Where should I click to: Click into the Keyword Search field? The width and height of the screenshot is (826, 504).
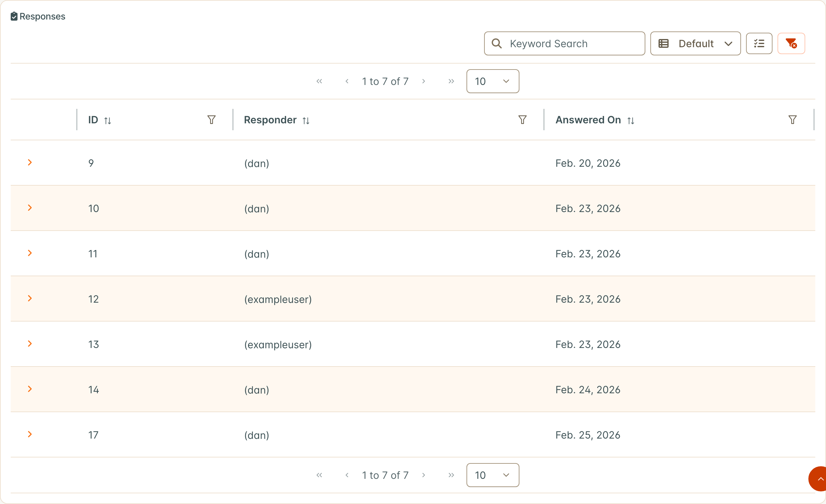click(x=564, y=43)
